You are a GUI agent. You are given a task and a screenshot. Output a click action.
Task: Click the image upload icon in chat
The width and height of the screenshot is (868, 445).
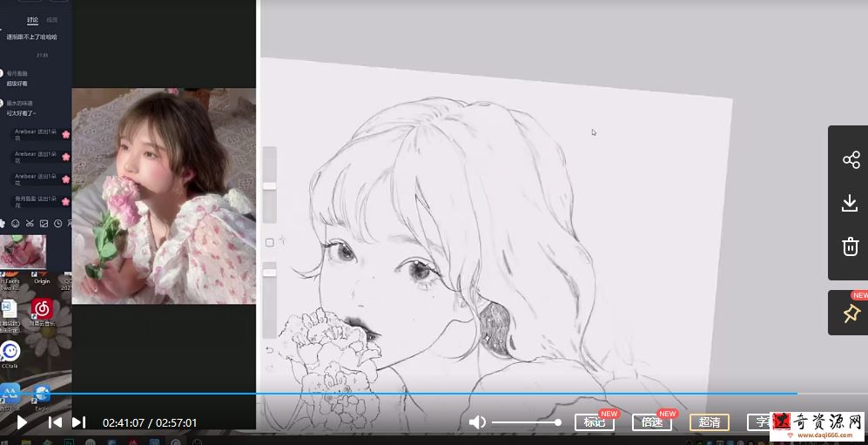[x=44, y=224]
